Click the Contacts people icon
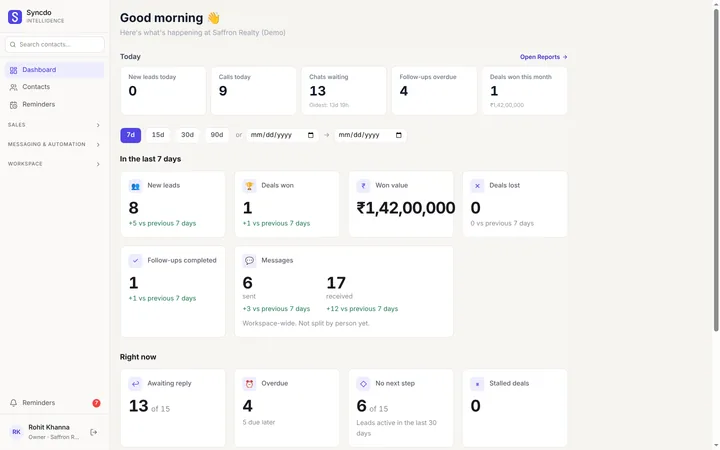 [13, 87]
